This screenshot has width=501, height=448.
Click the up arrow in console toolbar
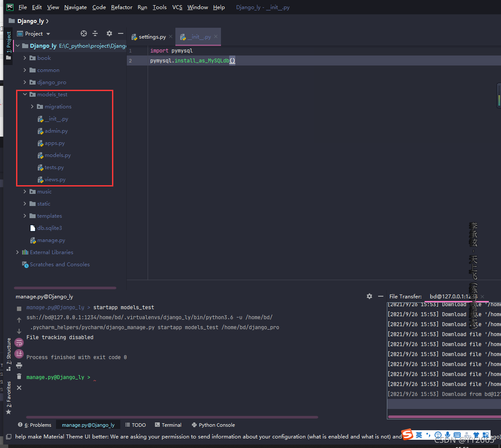tap(19, 320)
